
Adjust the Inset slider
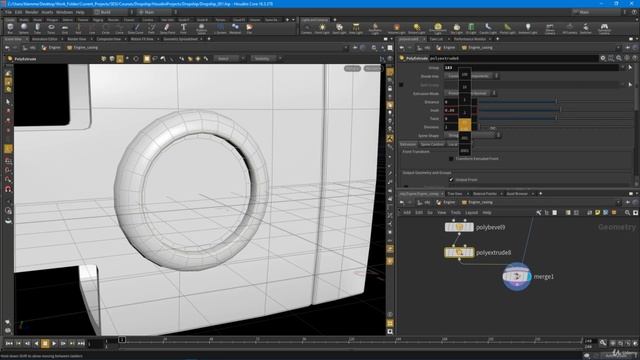pyautogui.click(x=557, y=110)
